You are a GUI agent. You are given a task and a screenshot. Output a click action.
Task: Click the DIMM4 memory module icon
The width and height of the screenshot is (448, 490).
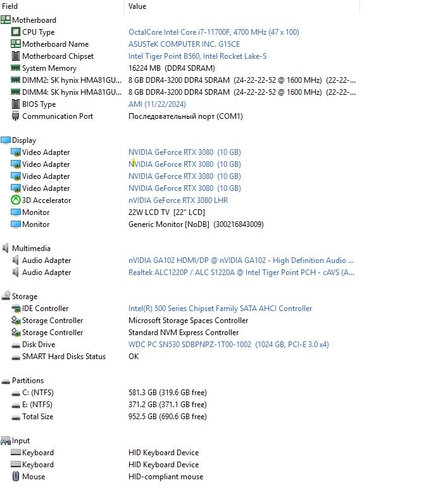16,92
